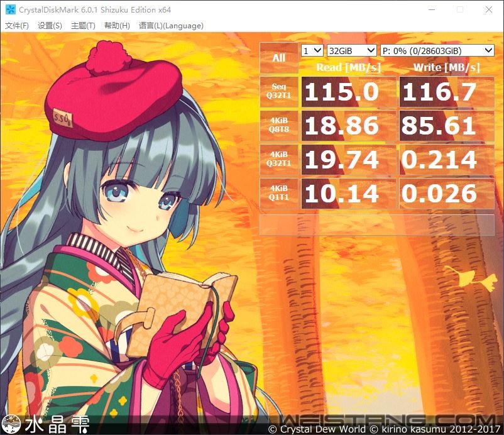Open the 帮助 menu
The image size is (504, 435).
[114, 26]
